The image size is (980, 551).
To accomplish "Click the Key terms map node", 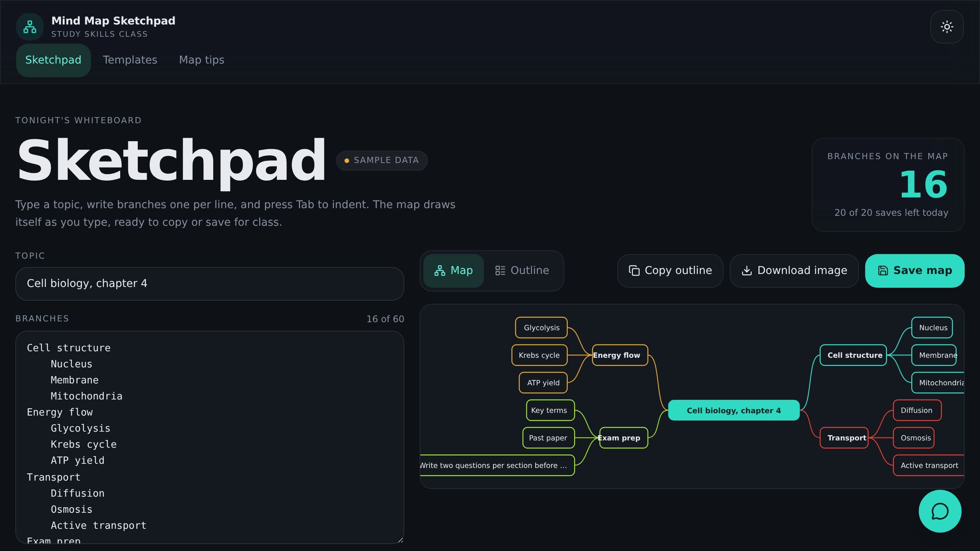I will (x=550, y=410).
